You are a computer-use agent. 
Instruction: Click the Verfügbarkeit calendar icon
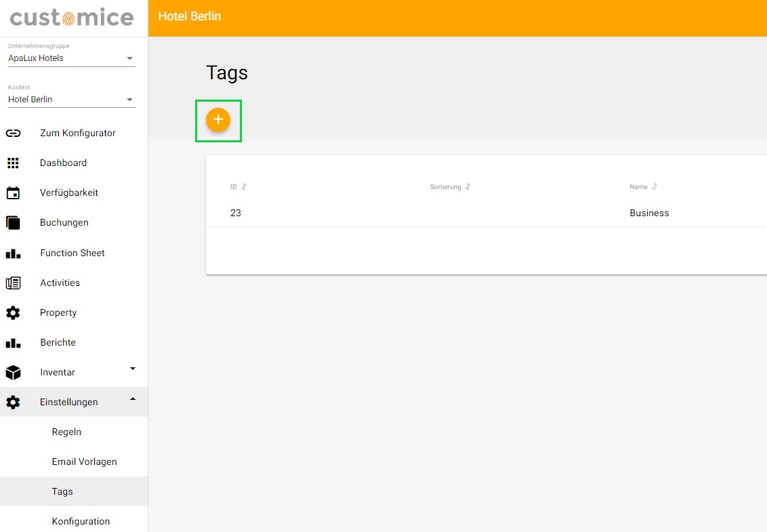click(x=13, y=193)
